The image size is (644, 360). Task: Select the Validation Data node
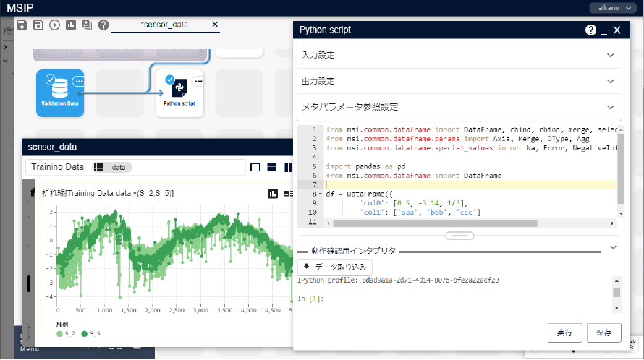(60, 93)
